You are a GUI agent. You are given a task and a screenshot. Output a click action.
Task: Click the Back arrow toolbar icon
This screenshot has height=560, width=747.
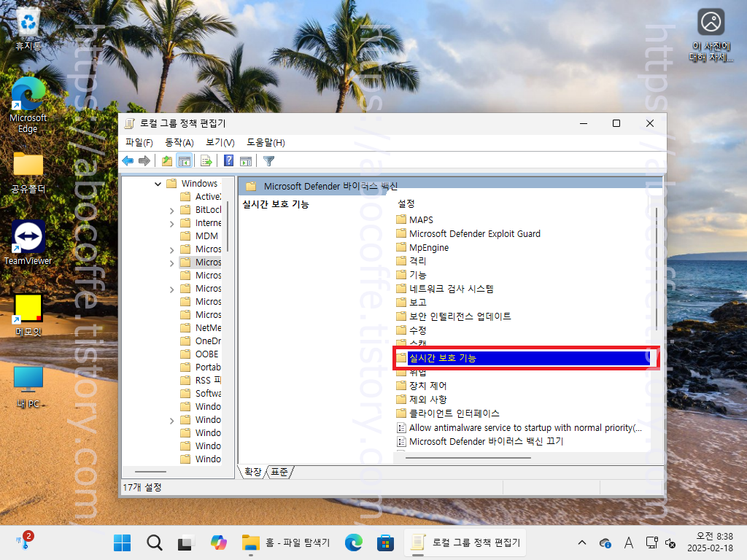coord(128,161)
